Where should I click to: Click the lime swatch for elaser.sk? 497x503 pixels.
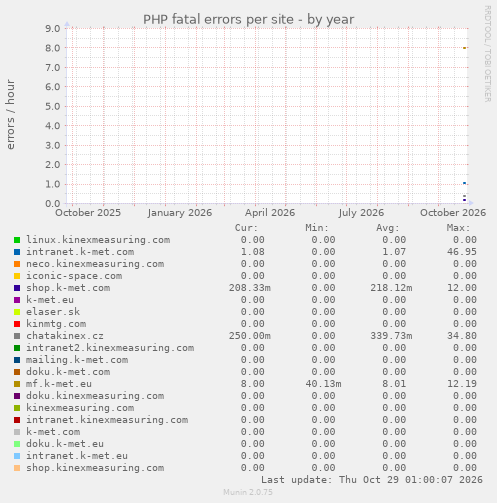coord(17,312)
